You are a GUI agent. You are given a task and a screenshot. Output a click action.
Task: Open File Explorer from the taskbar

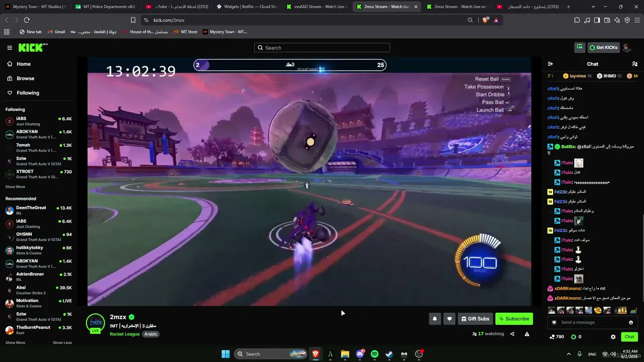click(345, 354)
